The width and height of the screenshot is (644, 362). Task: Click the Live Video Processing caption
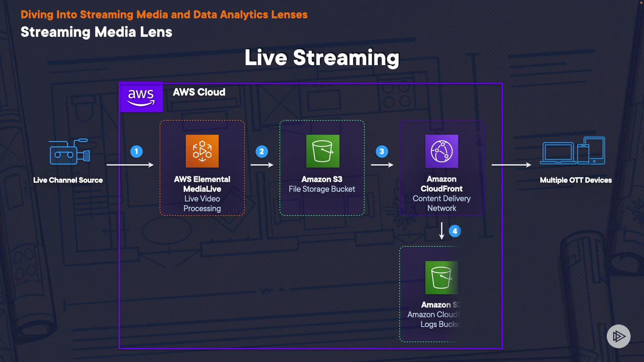pyautogui.click(x=202, y=203)
